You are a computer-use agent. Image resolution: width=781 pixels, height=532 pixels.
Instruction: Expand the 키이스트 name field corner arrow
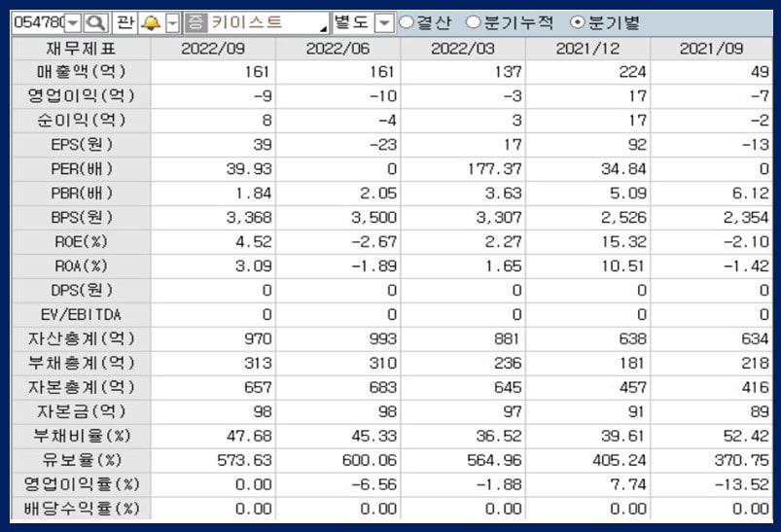(324, 29)
